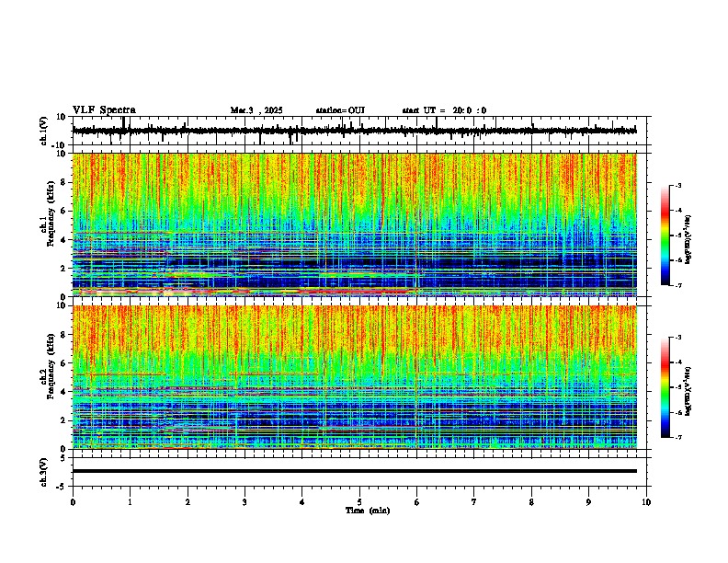Click the "0" tick on the Time axis

[73, 502]
